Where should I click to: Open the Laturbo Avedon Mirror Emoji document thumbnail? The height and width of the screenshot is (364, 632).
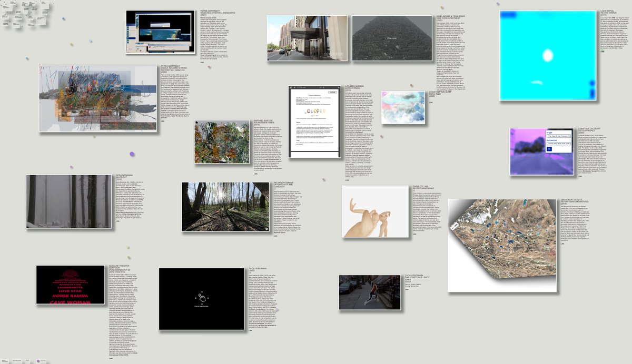point(314,121)
